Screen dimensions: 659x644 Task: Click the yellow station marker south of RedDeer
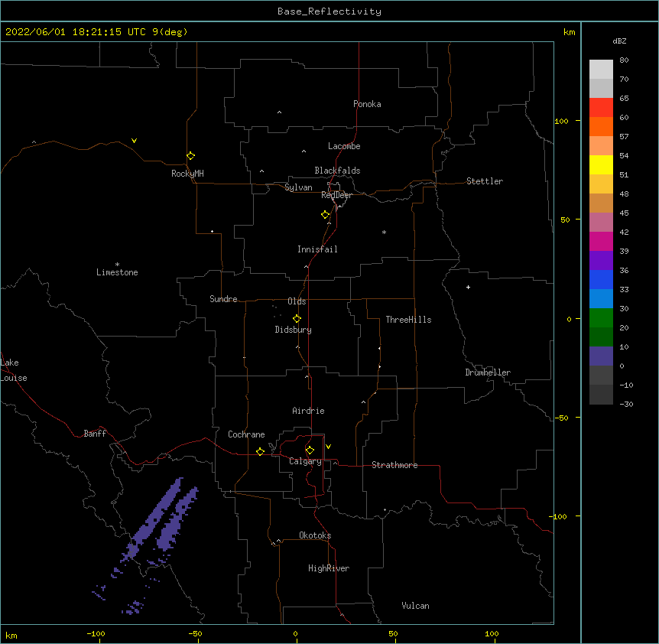325,215
